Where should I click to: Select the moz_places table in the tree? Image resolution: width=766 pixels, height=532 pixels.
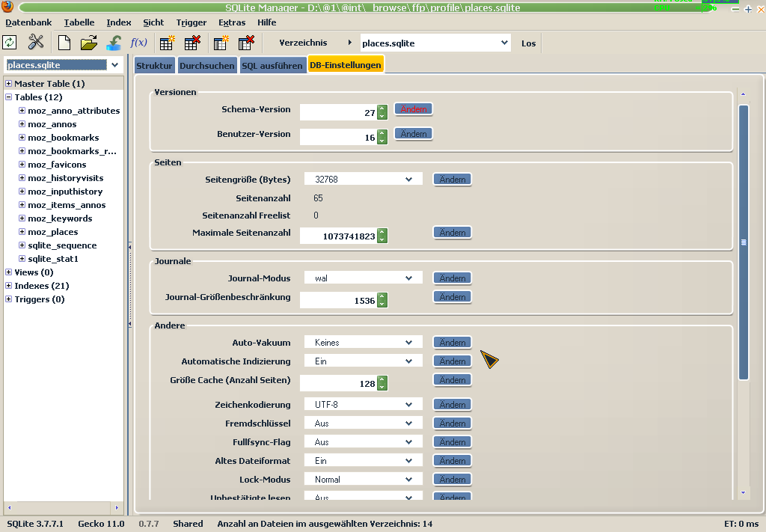(x=52, y=232)
